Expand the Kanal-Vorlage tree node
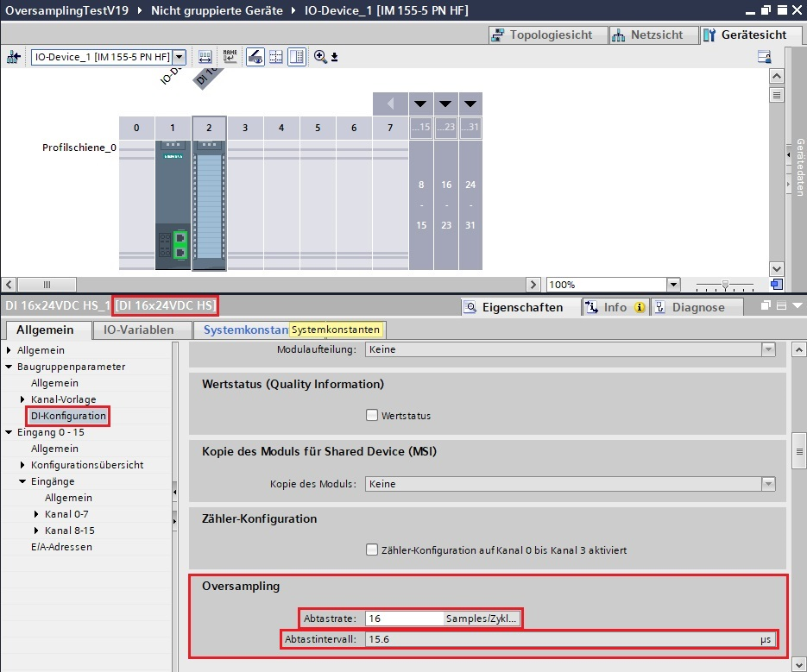Screen dimensions: 807x672 pos(22,399)
